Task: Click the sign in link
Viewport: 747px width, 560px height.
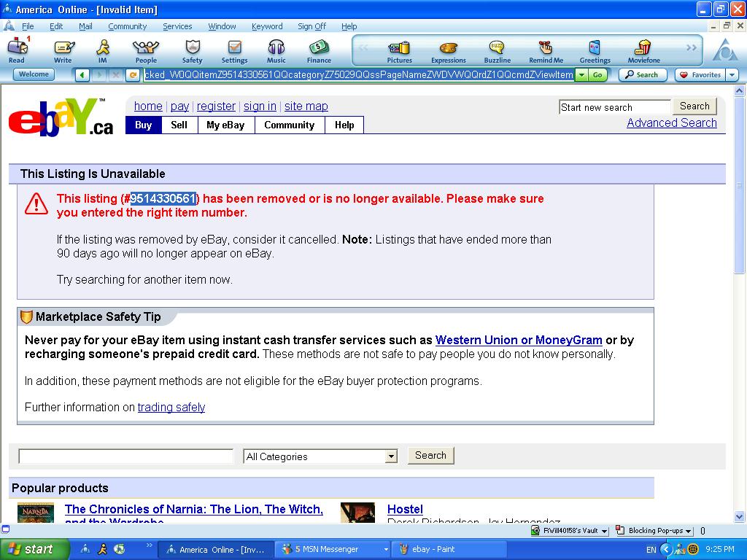Action: [260, 106]
